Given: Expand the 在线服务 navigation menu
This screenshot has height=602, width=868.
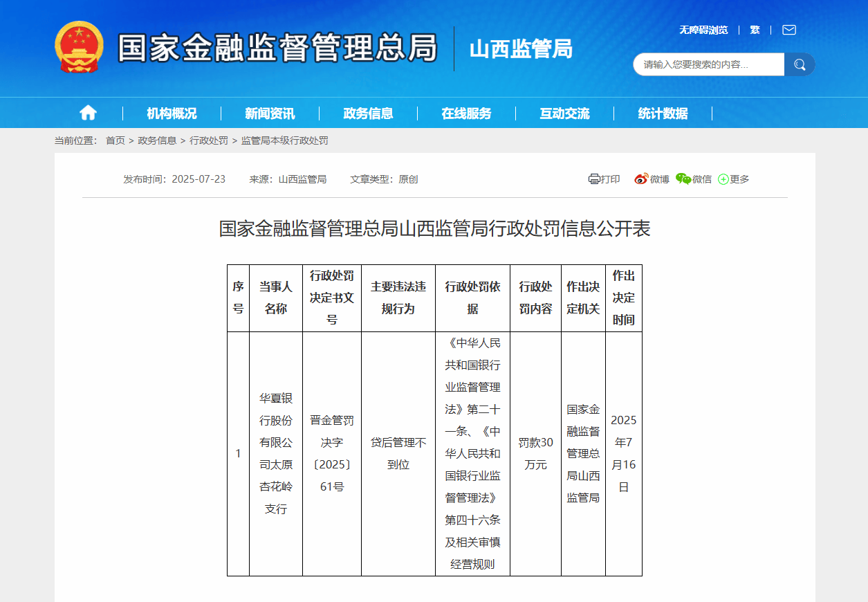Looking at the screenshot, I should 466,113.
